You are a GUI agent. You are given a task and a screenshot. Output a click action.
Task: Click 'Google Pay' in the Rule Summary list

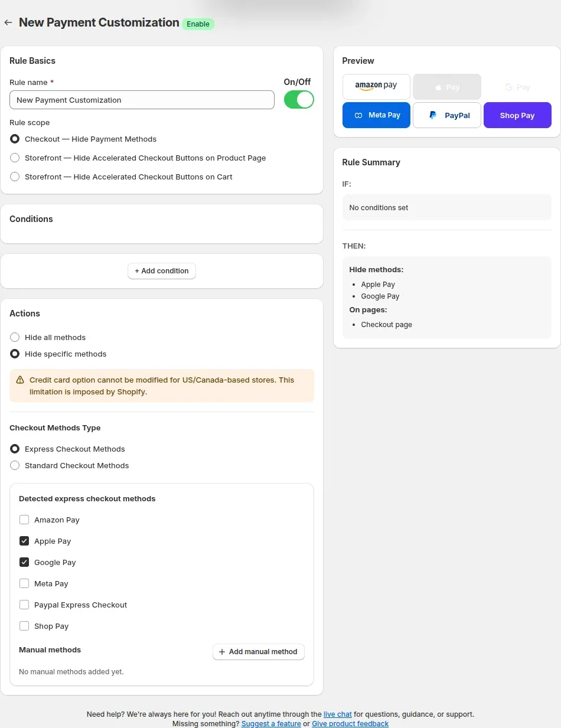(x=380, y=296)
